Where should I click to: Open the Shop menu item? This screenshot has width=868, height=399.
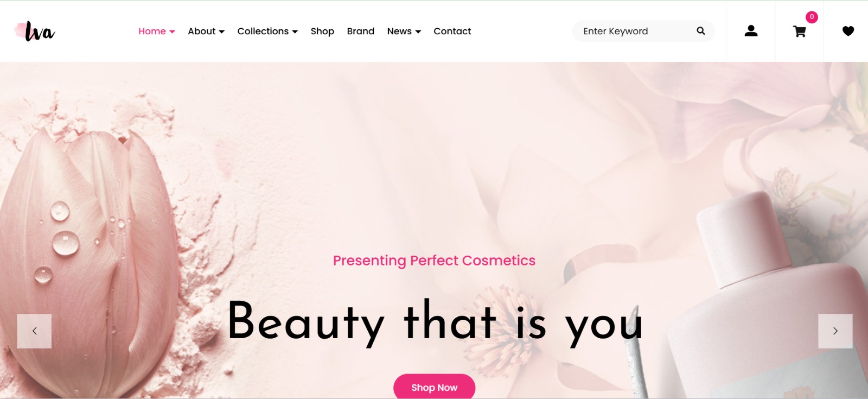click(x=322, y=31)
